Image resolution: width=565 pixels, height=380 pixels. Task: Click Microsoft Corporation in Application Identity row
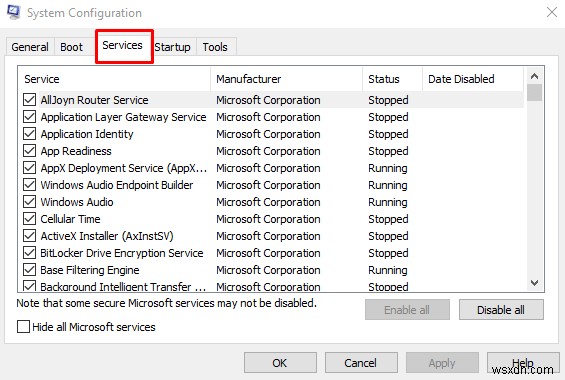coord(268,134)
